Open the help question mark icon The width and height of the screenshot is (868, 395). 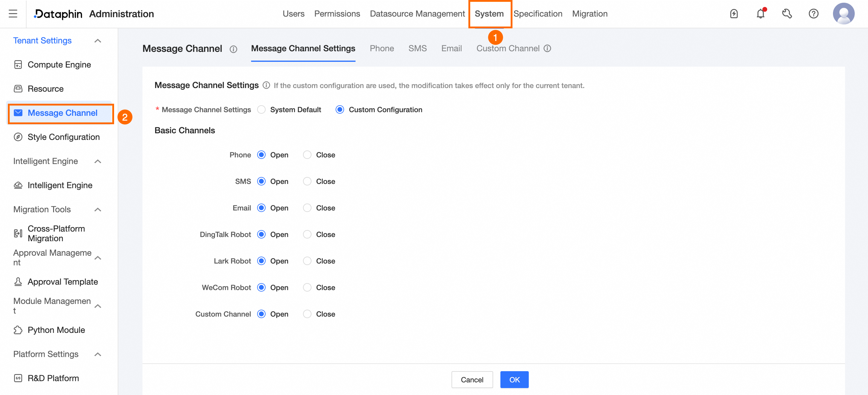pyautogui.click(x=813, y=14)
